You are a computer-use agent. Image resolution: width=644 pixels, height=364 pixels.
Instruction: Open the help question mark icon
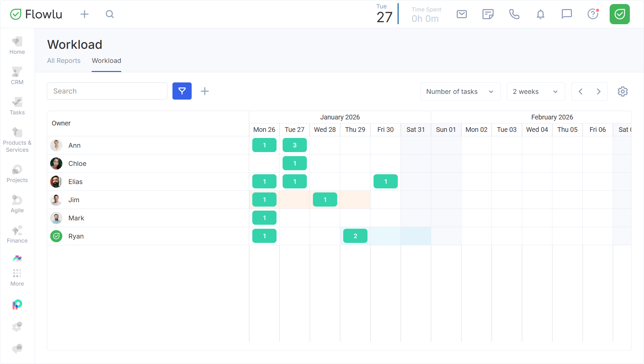point(593,14)
